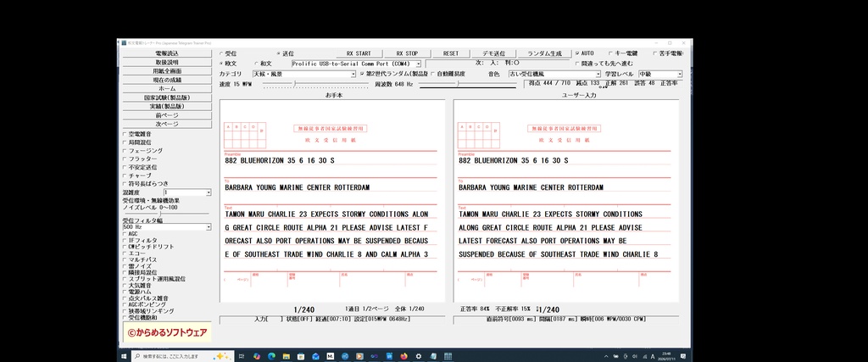This screenshot has height=362, width=868.
Task: Show 現在の成績 results
Action: coord(167,80)
